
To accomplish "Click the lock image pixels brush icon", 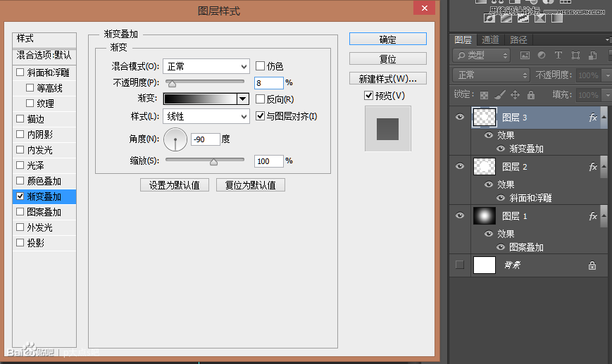I will pos(499,95).
